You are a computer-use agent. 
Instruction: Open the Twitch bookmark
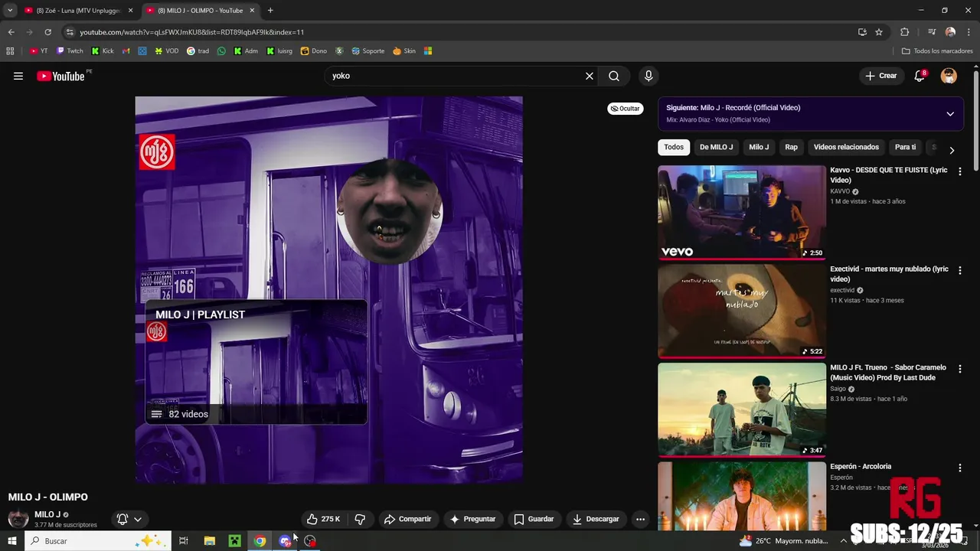tap(69, 51)
